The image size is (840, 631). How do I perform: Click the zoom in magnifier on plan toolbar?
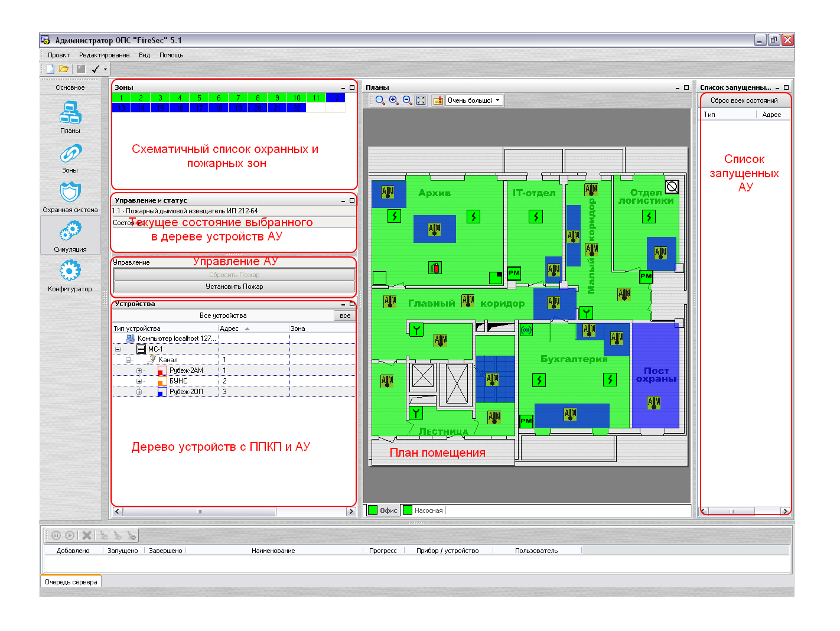pyautogui.click(x=393, y=100)
